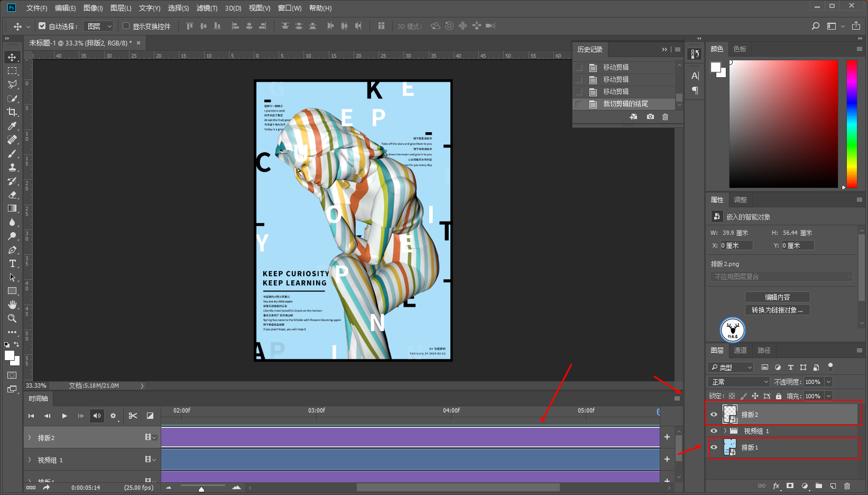Hide the 排版2 layer
Viewport: 868px width, 495px height.
(x=714, y=415)
